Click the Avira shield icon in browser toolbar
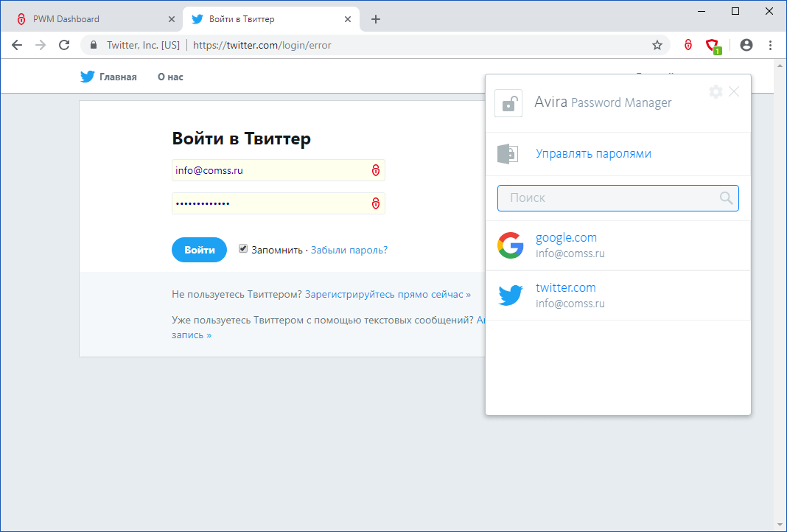This screenshot has width=787, height=532. click(x=688, y=45)
